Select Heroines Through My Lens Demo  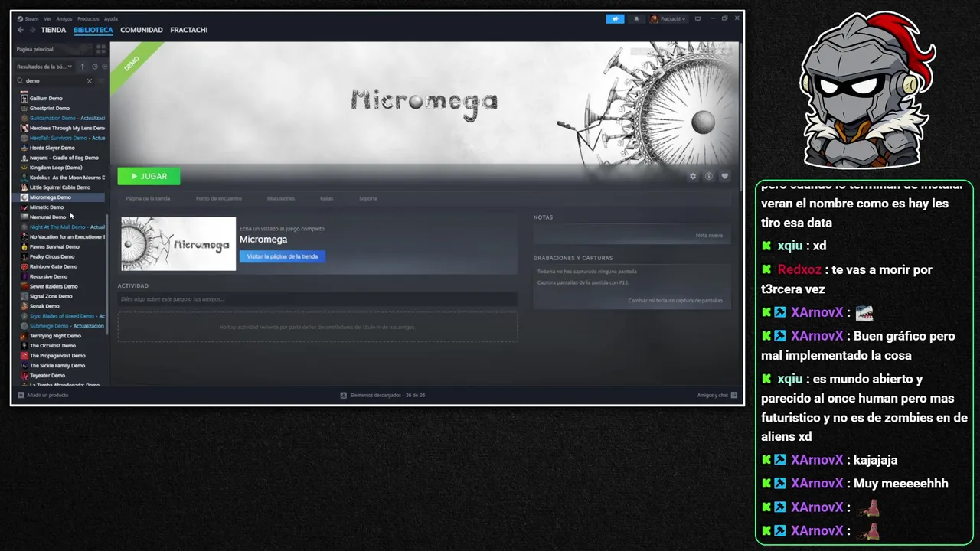click(x=62, y=128)
